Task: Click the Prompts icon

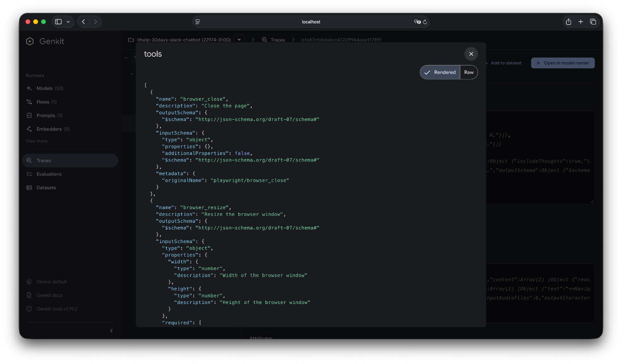Action: pyautogui.click(x=29, y=116)
